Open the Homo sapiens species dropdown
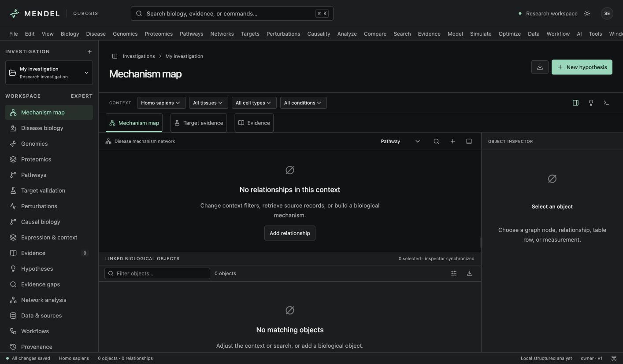This screenshot has width=623, height=364. pyautogui.click(x=161, y=103)
